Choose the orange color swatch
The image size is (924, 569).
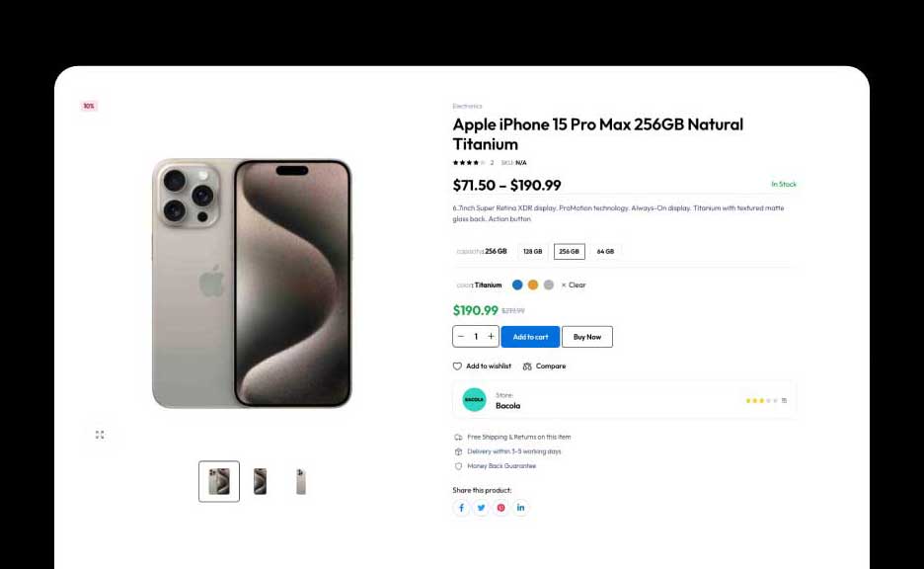pos(533,284)
